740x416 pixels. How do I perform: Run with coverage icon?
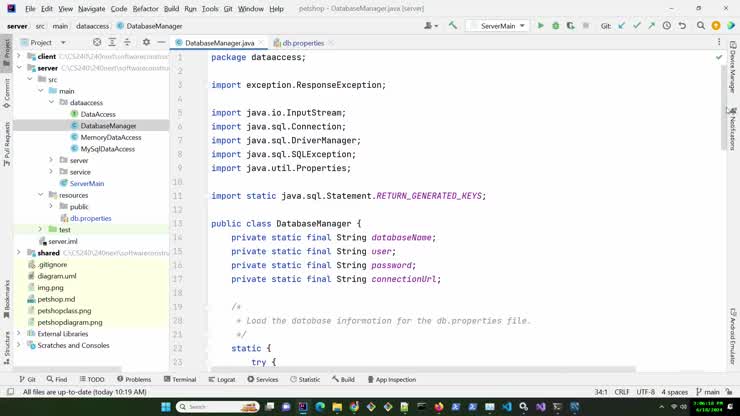coord(571,26)
